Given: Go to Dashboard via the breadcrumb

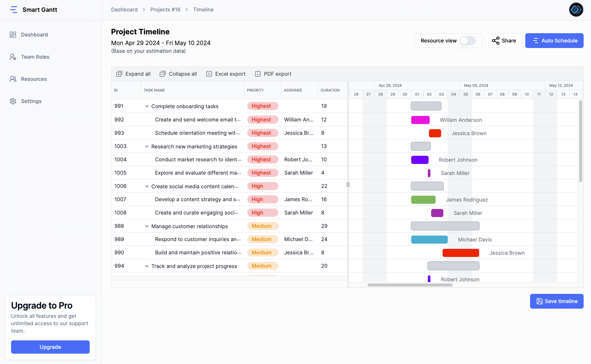Looking at the screenshot, I should 124,10.
